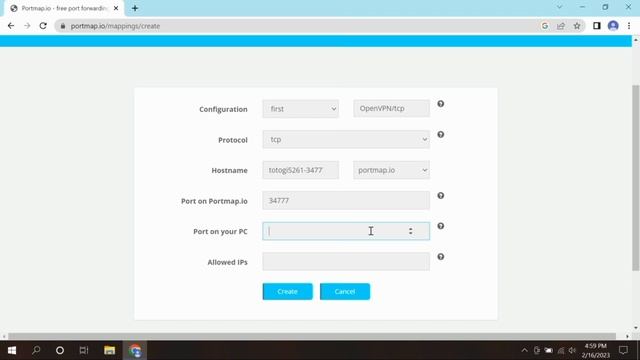
Task: Click the Cancel button
Action: [x=345, y=291]
